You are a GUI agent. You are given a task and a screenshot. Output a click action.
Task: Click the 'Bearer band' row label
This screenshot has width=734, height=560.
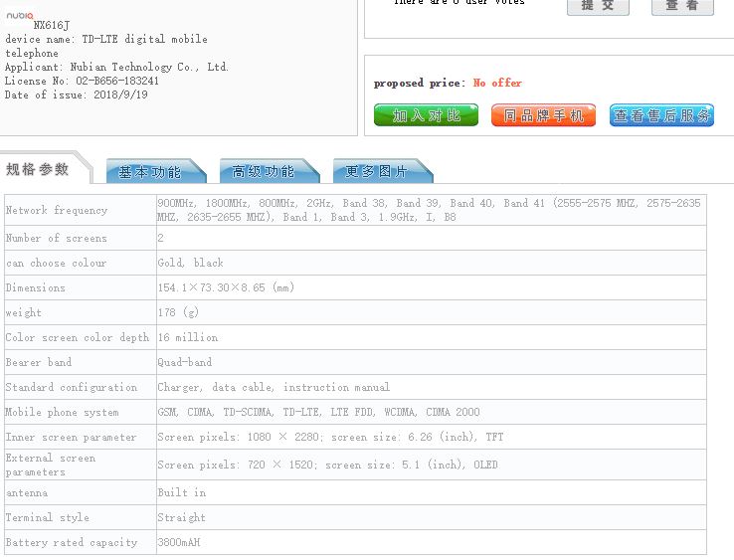(x=39, y=362)
